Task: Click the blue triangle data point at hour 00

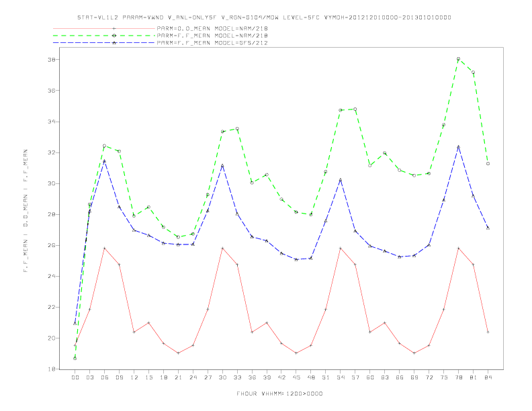Action: pos(75,323)
